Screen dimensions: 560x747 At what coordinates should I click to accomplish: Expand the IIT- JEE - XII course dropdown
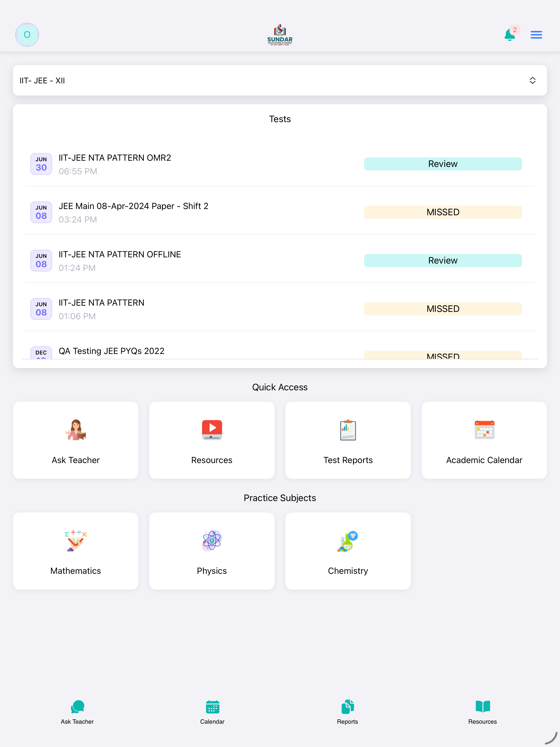pos(280,80)
